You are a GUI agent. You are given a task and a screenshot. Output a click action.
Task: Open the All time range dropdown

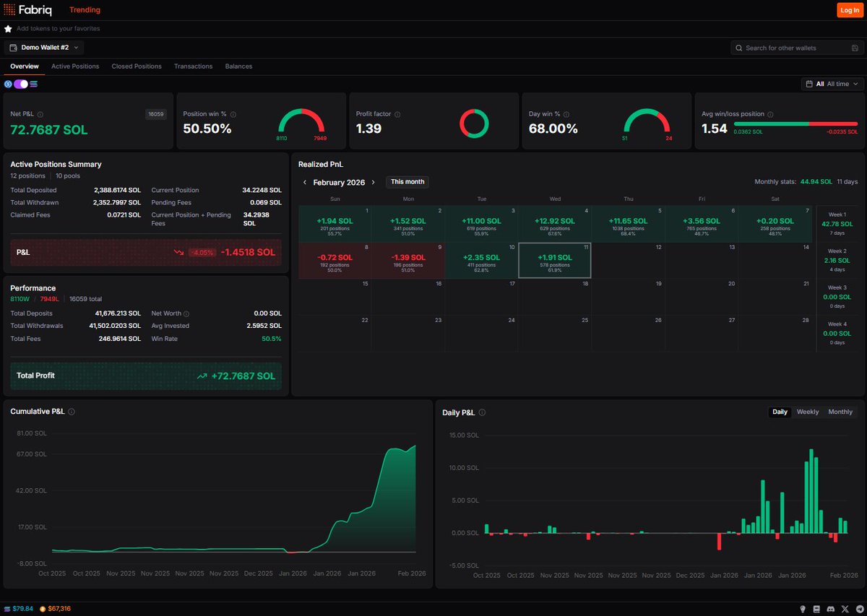(833, 84)
